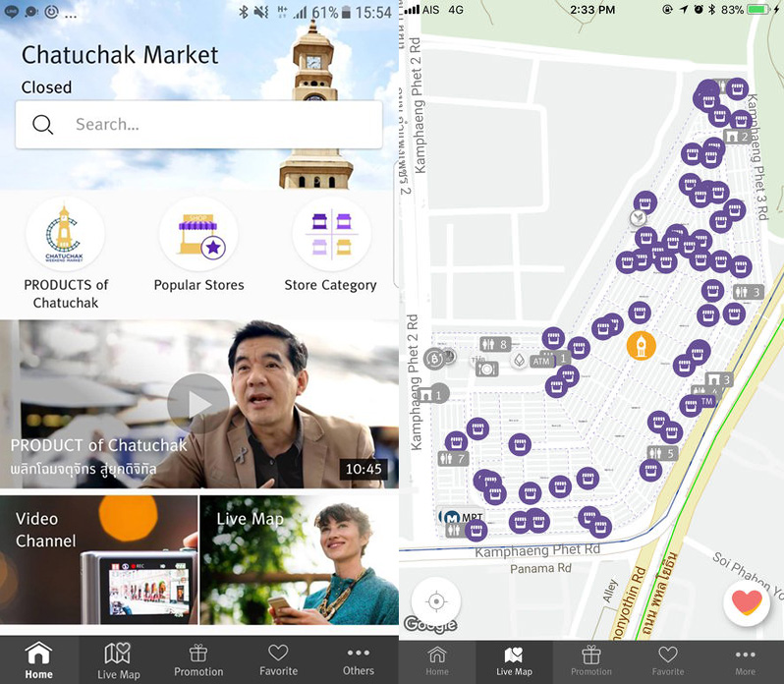Image resolution: width=784 pixels, height=684 pixels.
Task: Select Home tab in left screen
Action: [39, 660]
